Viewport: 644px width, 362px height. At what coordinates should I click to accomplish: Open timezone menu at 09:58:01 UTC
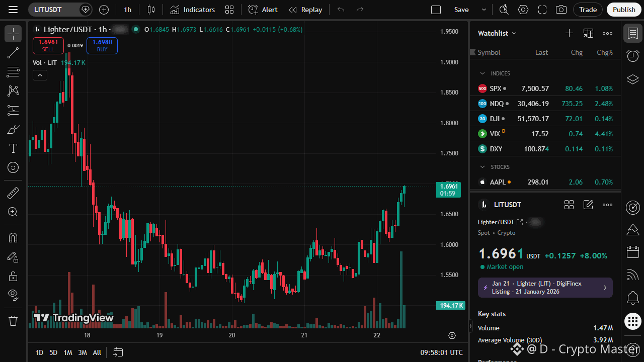click(x=441, y=352)
